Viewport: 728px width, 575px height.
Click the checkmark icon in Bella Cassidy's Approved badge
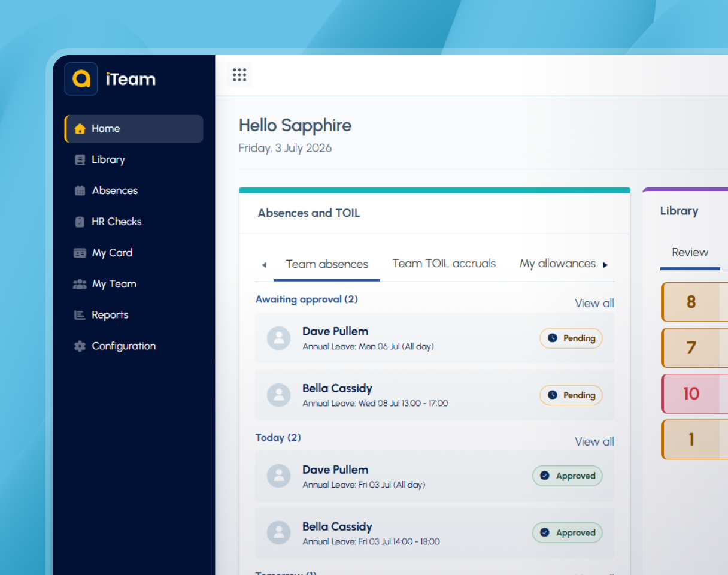[545, 533]
